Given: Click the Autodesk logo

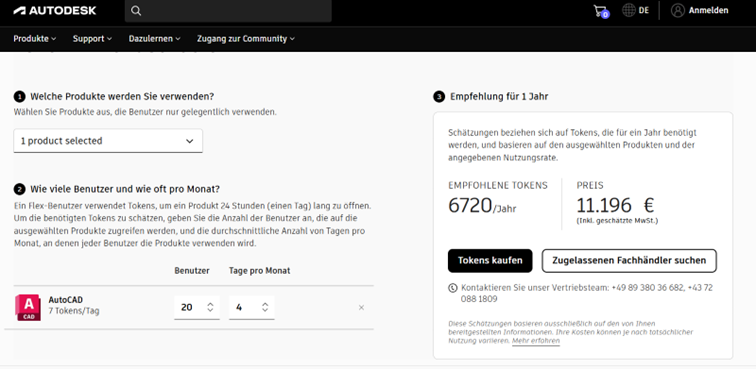Looking at the screenshot, I should (x=55, y=11).
